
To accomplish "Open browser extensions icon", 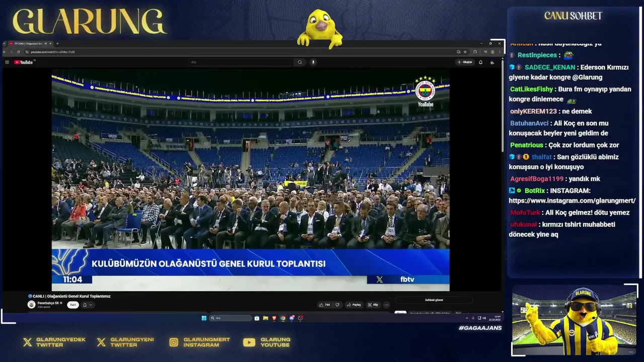I will click(x=475, y=52).
